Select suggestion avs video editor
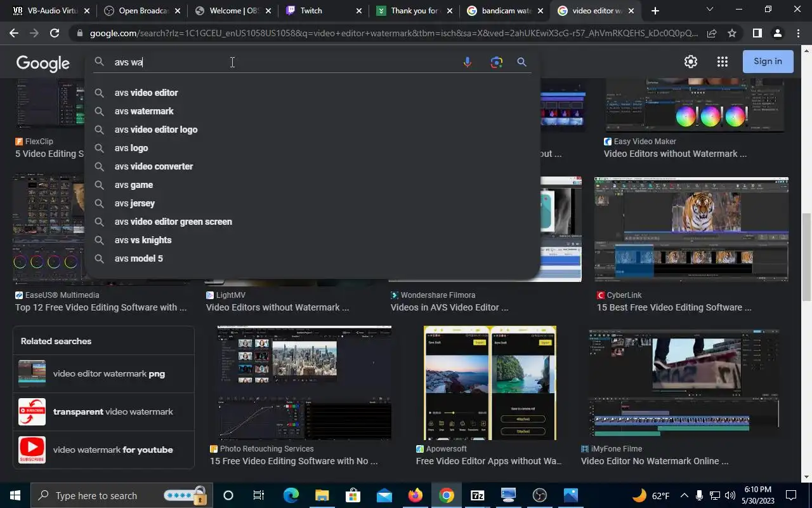 (312, 93)
